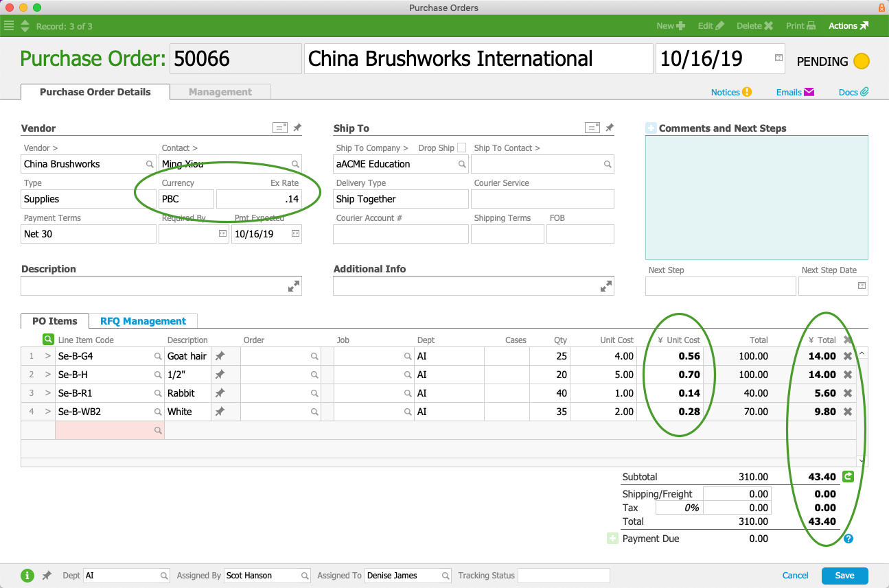Toggle the Drop Ship checkbox
The height and width of the screenshot is (588, 889).
[x=461, y=148]
